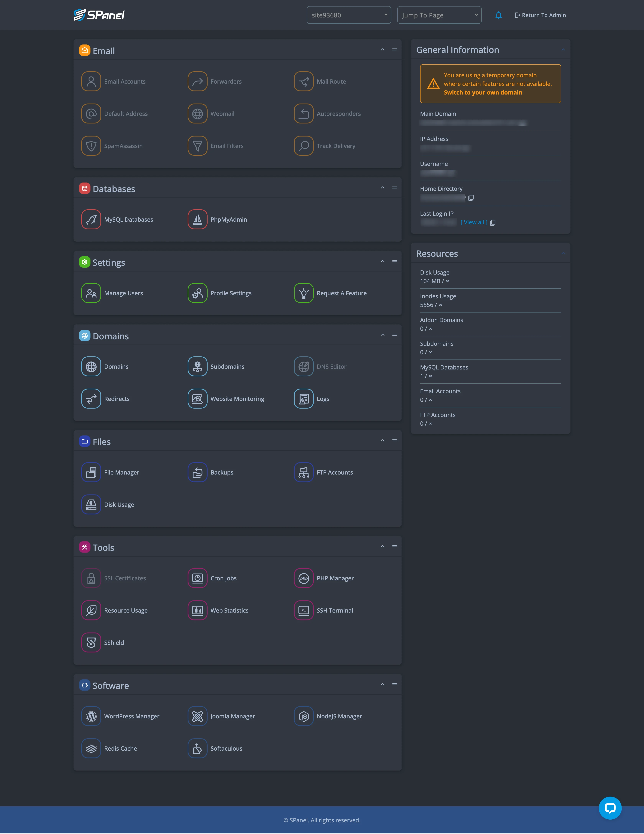This screenshot has height=834, width=644.
Task: Copy the Last Login IP
Action: 492,223
